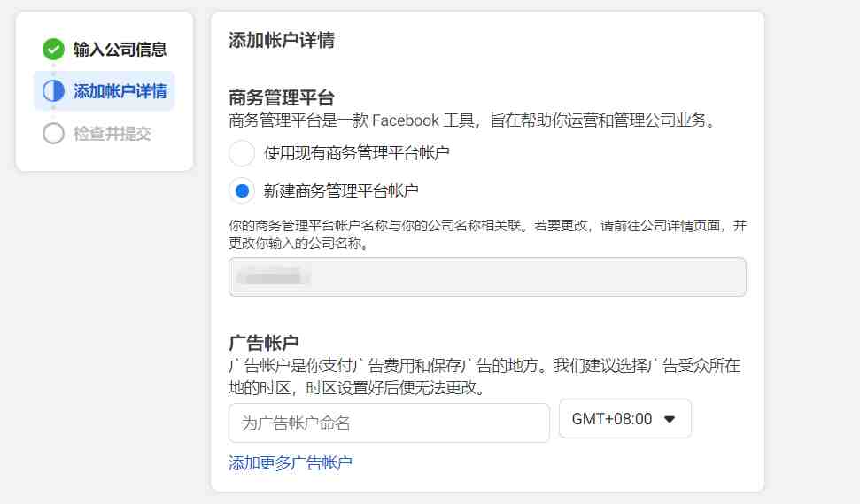The image size is (860, 504).
Task: Select 新建商务管理平台帐户 radio button
Action: tap(242, 190)
